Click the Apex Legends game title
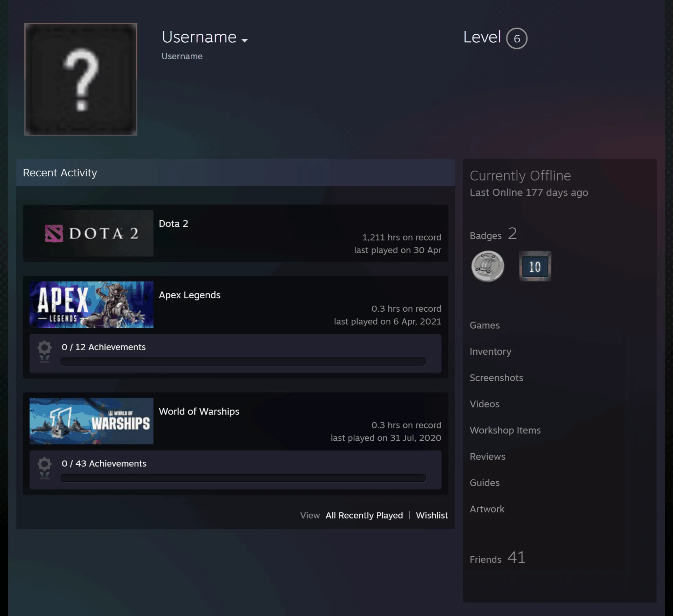This screenshot has width=673, height=616. [x=190, y=295]
